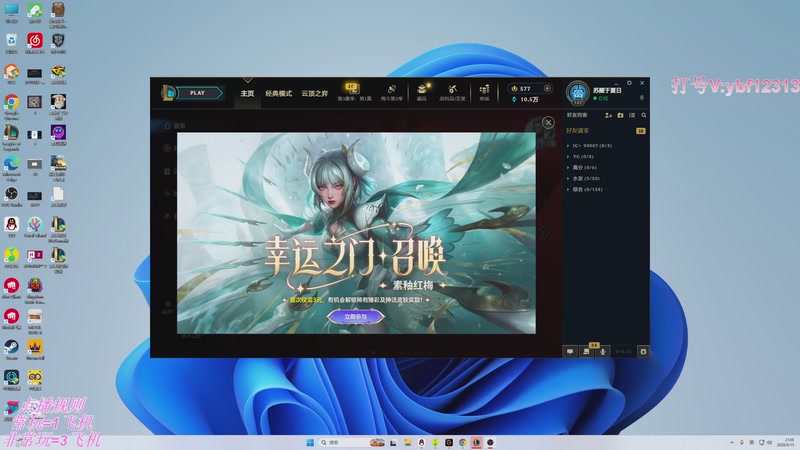Search friends with the magnifier icon

click(644, 115)
